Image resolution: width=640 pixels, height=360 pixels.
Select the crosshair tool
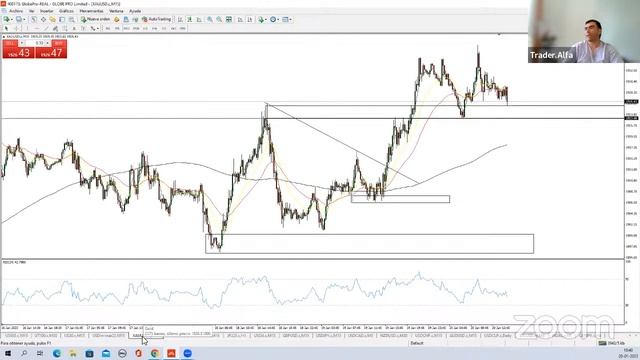(x=16, y=28)
